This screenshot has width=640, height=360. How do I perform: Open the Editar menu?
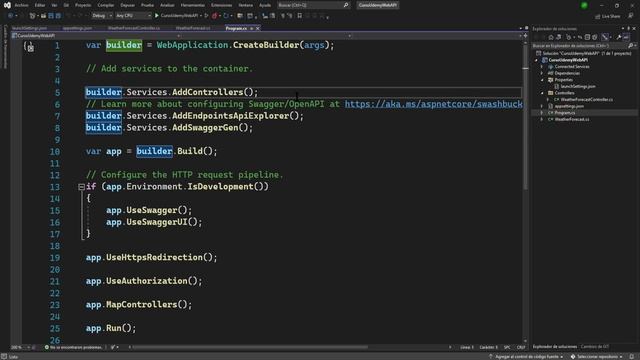pos(40,5)
